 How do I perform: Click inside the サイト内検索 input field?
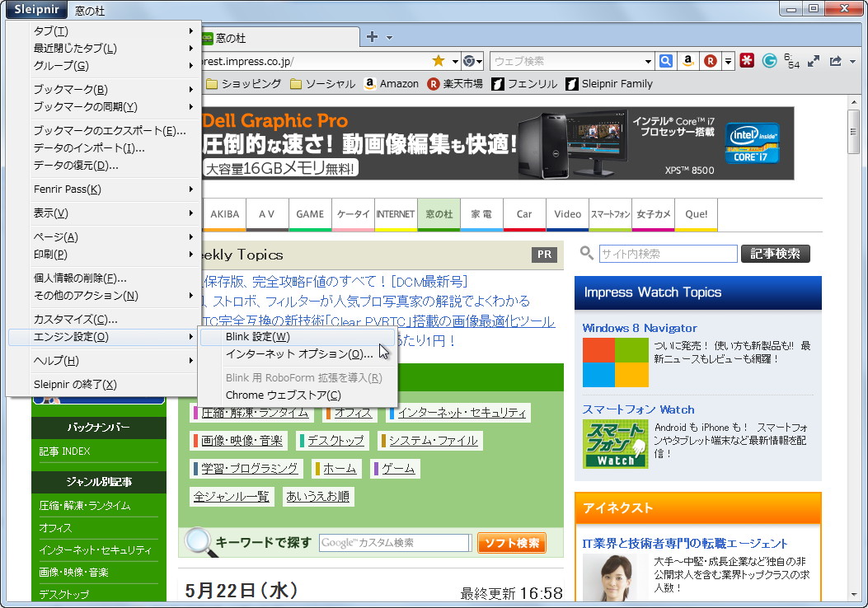pos(668,254)
